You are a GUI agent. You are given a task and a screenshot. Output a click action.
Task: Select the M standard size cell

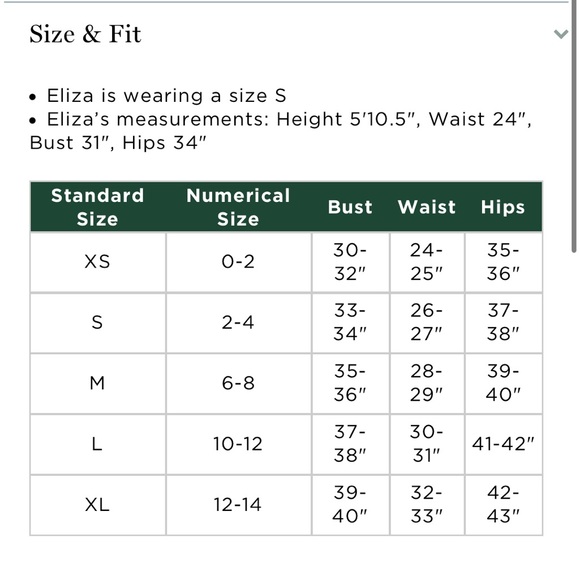pyautogui.click(x=98, y=384)
